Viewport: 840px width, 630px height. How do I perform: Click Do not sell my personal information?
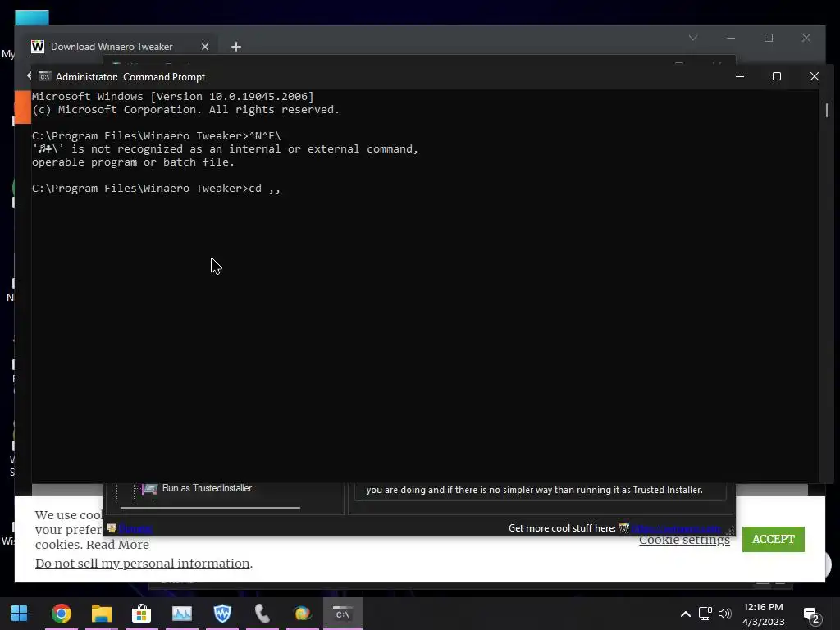[x=143, y=564]
